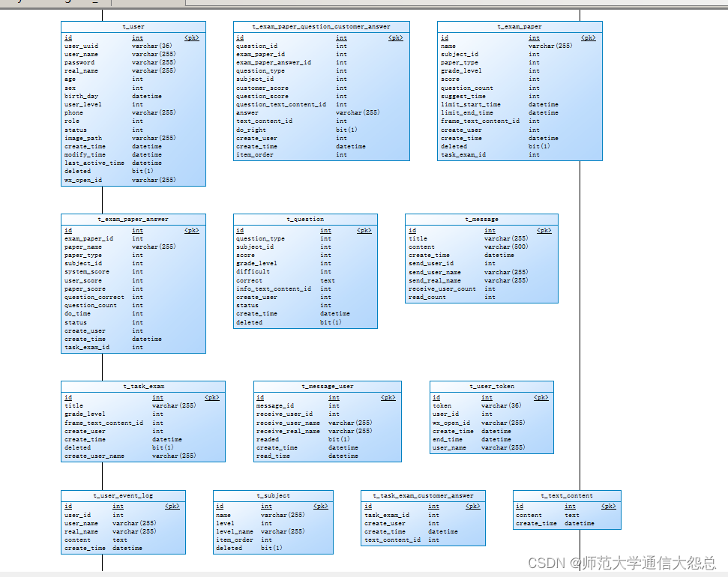
Task: Select the t_user_token table title
Action: (492, 386)
